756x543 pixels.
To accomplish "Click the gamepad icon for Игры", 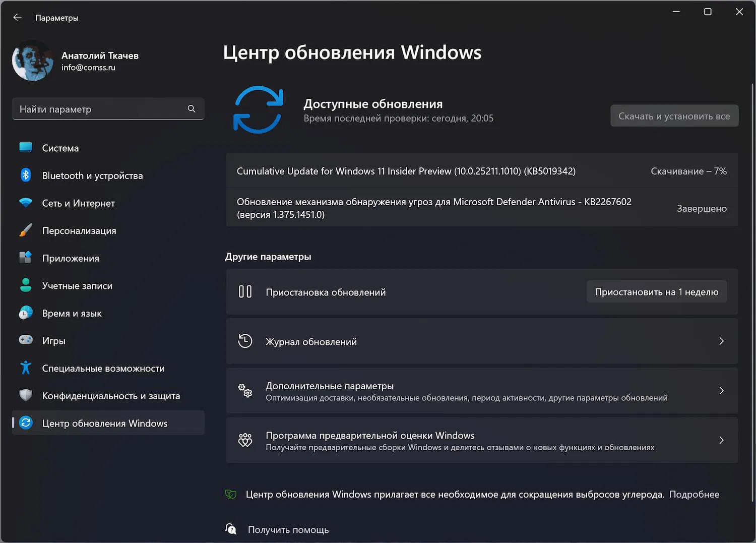I will pyautogui.click(x=26, y=340).
